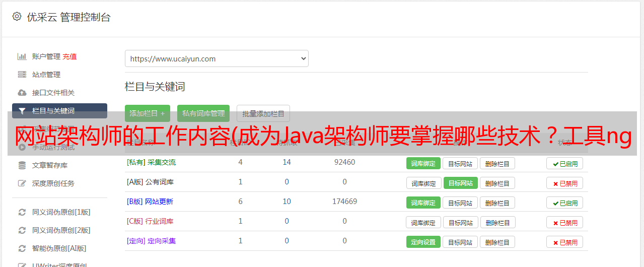This screenshot has height=267, width=644.
Task: Click the cloud upload icon for 接口文件相关
Action: [22, 93]
